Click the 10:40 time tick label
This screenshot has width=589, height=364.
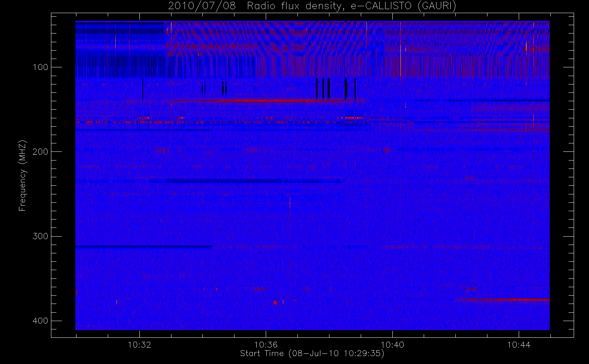click(392, 344)
